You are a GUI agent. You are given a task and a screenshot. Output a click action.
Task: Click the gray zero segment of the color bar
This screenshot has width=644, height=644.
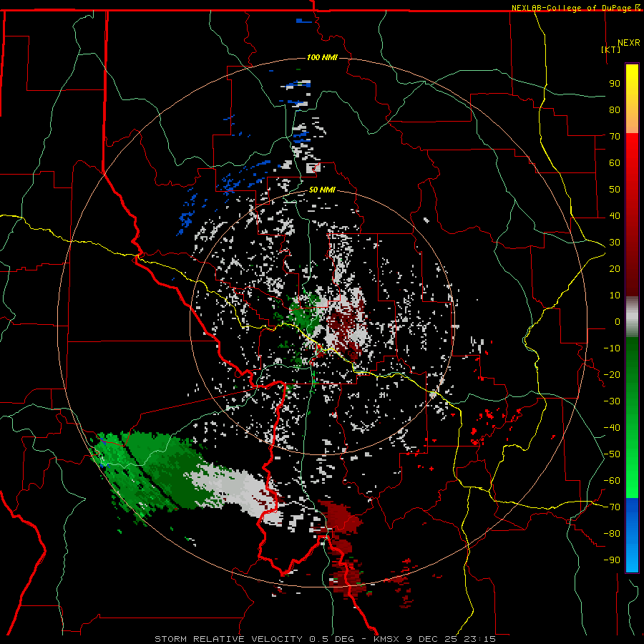632,317
